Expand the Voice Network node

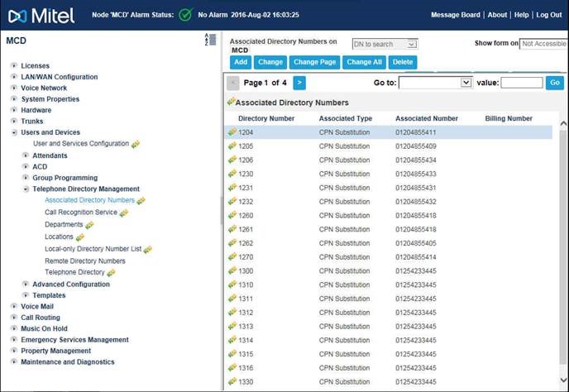point(14,88)
